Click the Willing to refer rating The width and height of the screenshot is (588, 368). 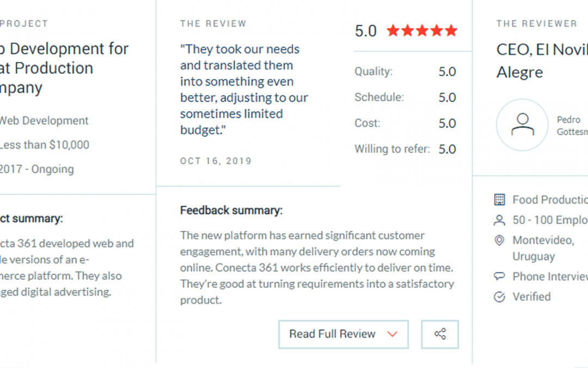405,149
